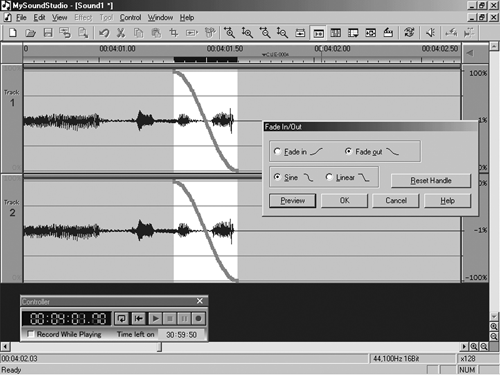
Task: Click the vertical scrollbar up arrow
Action: 494,46
